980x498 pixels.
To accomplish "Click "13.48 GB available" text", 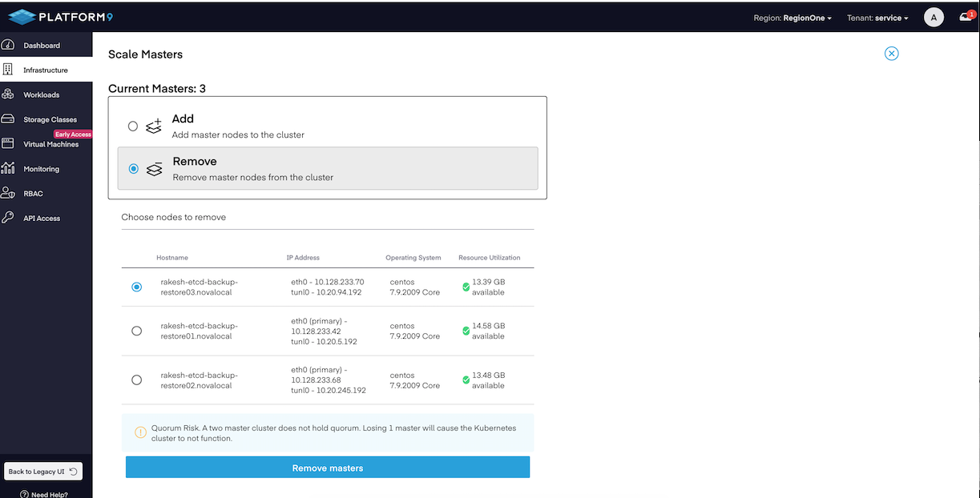I will (x=489, y=380).
